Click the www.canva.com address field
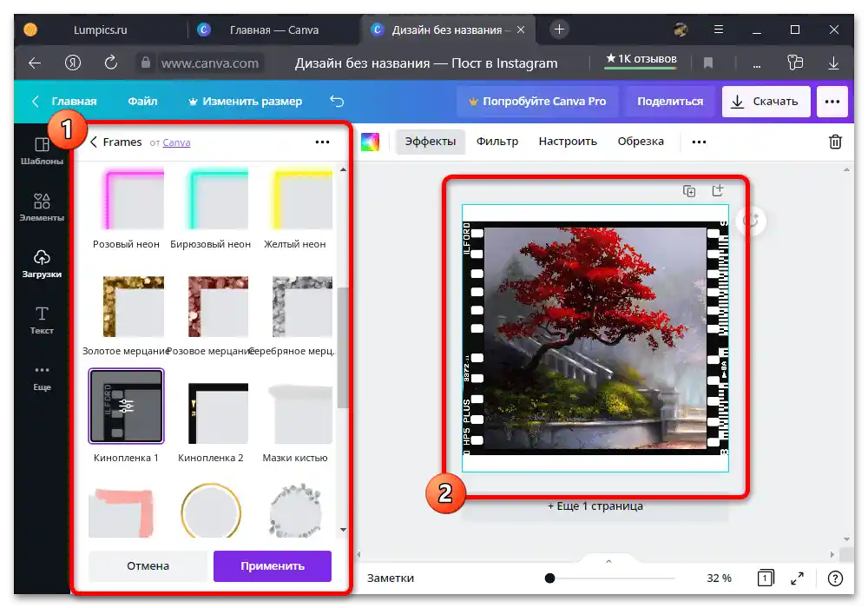 tap(210, 63)
